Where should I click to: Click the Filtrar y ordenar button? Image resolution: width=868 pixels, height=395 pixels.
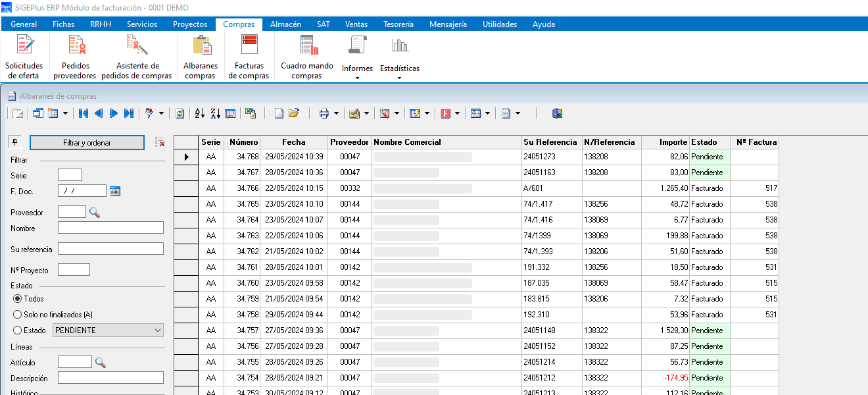[x=87, y=142]
